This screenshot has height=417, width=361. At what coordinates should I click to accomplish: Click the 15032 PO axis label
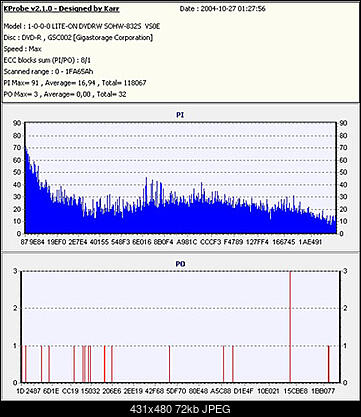[91, 391]
